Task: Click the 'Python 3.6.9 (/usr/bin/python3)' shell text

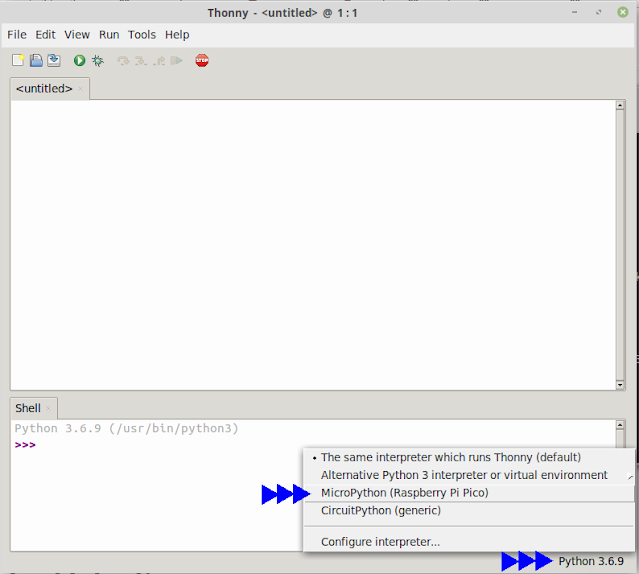Action: tap(126, 429)
